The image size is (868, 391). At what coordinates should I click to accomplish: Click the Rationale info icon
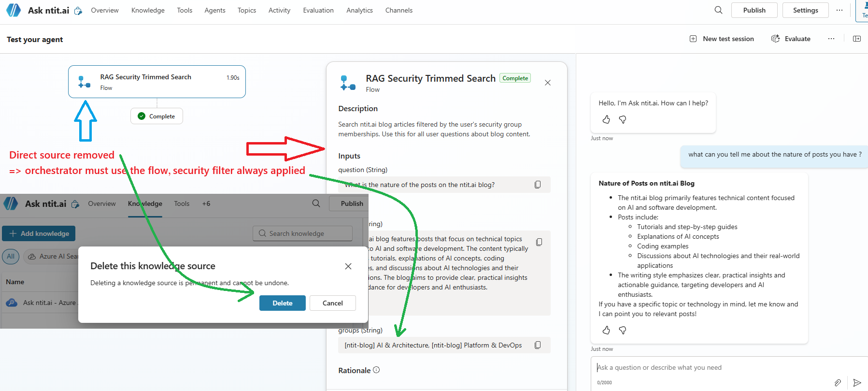point(376,370)
